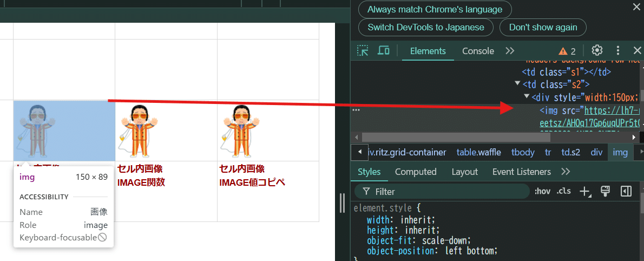Open the Styles tab
The image size is (644, 261).
pos(369,172)
